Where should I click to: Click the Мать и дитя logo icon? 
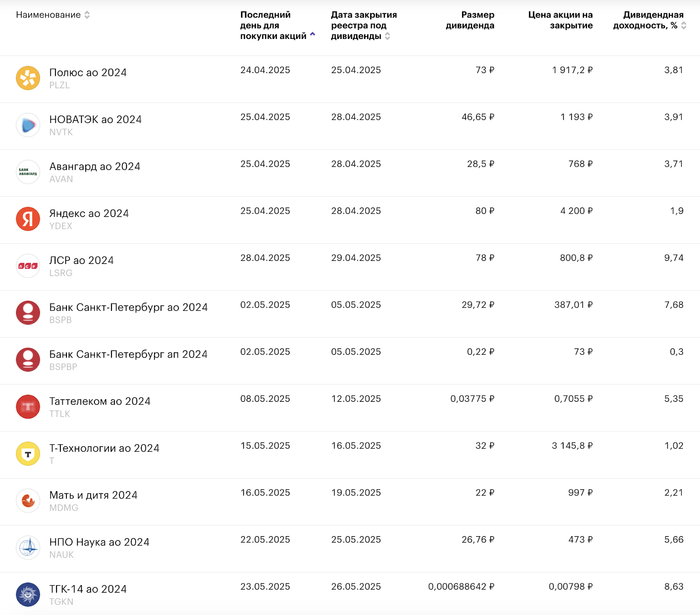pyautogui.click(x=28, y=501)
